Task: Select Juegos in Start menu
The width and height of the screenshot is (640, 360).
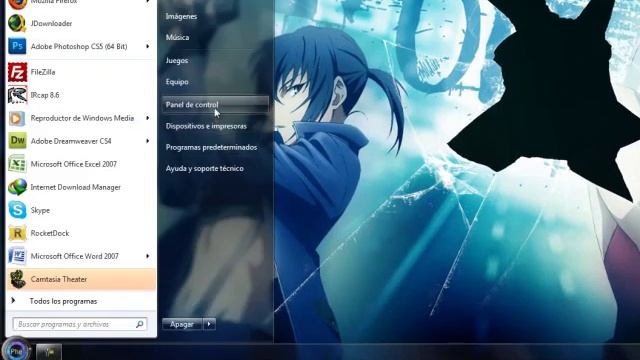Action: [x=177, y=60]
